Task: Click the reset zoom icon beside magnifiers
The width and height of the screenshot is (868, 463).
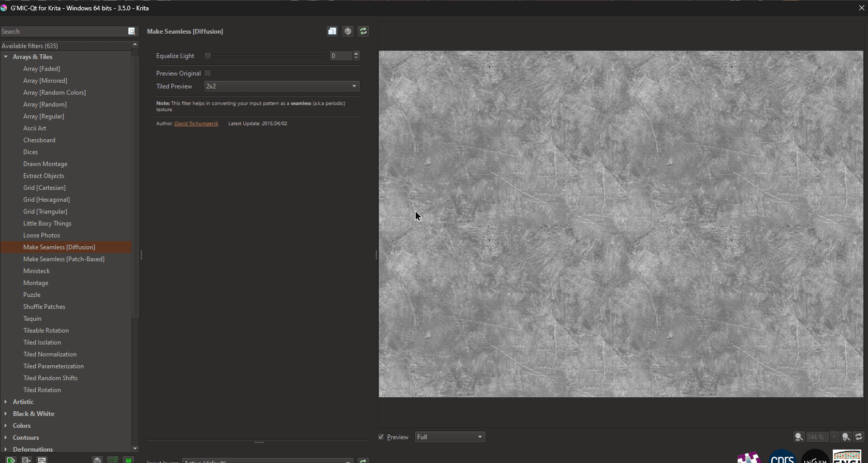Action: [x=859, y=437]
